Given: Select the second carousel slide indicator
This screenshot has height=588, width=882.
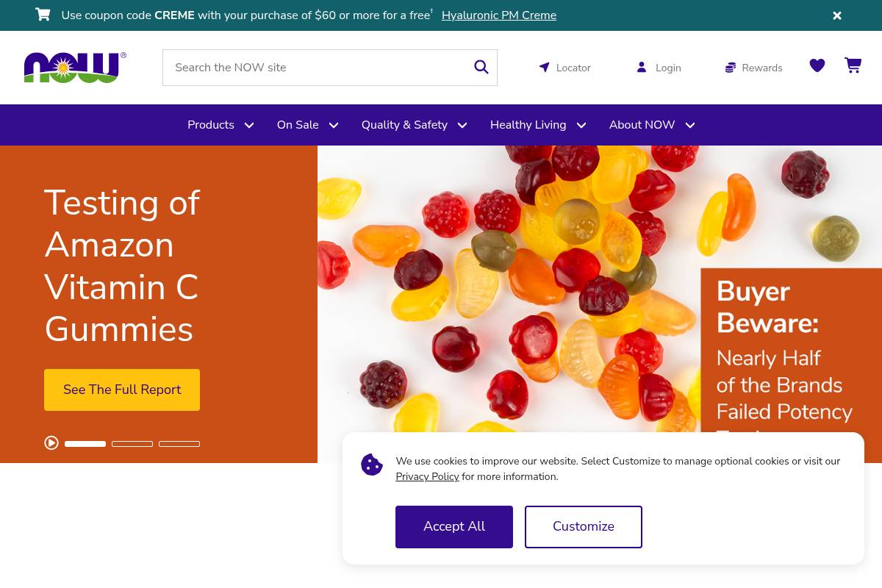Looking at the screenshot, I should 132,444.
